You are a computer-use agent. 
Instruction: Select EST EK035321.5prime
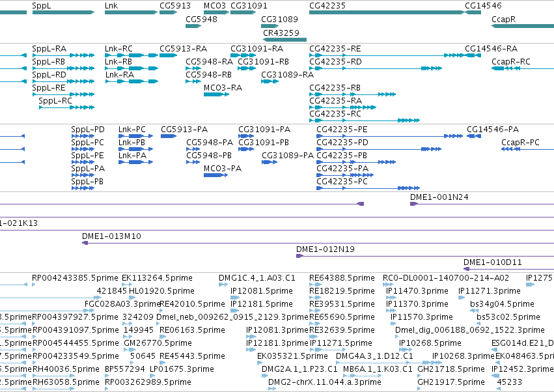pos(292,356)
